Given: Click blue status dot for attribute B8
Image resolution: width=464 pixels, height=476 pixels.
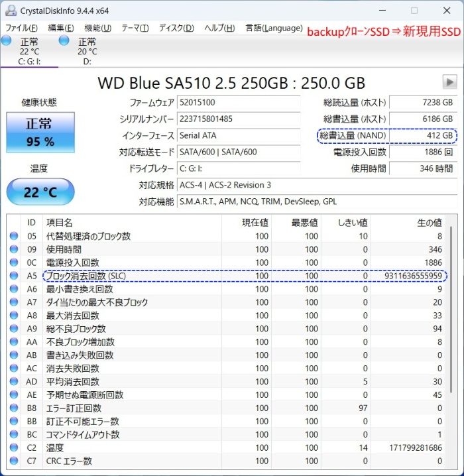Looking at the screenshot, I should (14, 408).
